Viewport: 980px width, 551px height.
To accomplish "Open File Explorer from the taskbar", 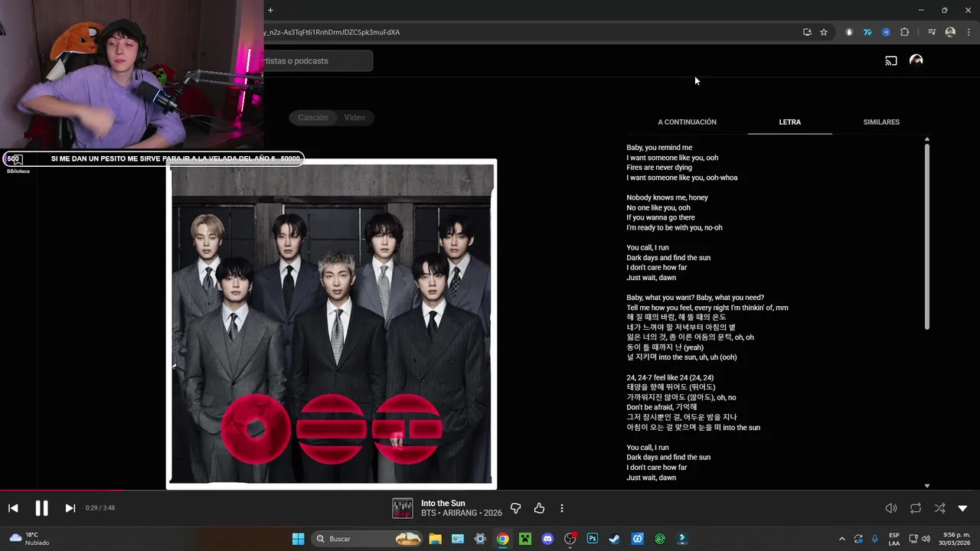I will pyautogui.click(x=435, y=539).
